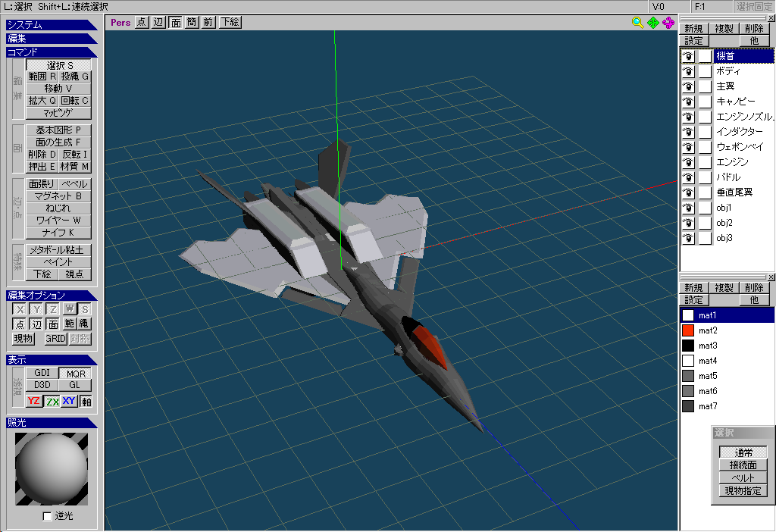Toggle the lock box beside obj1
Image resolution: width=776 pixels, height=532 pixels.
706,208
